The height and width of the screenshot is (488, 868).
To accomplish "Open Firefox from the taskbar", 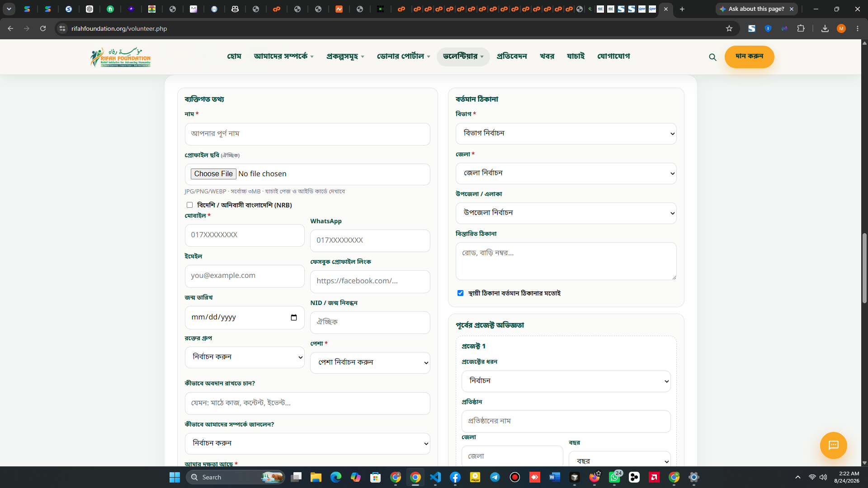I will (x=594, y=477).
